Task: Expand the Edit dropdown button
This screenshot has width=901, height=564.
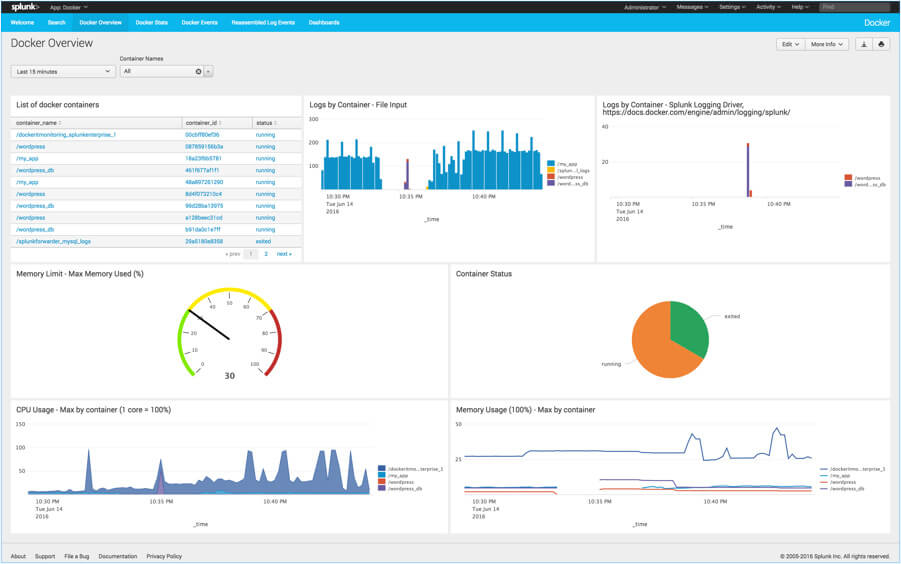Action: tap(791, 44)
